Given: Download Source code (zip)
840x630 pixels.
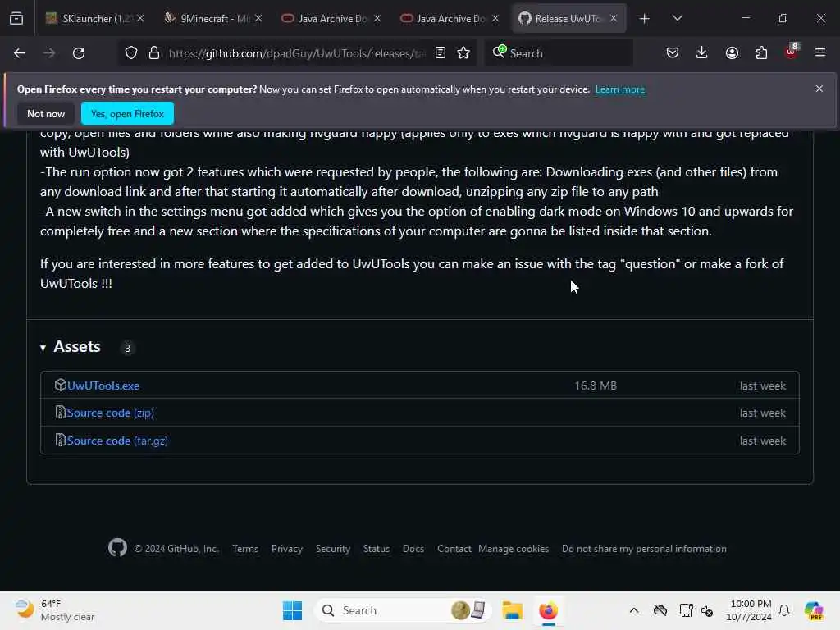Looking at the screenshot, I should tap(111, 413).
